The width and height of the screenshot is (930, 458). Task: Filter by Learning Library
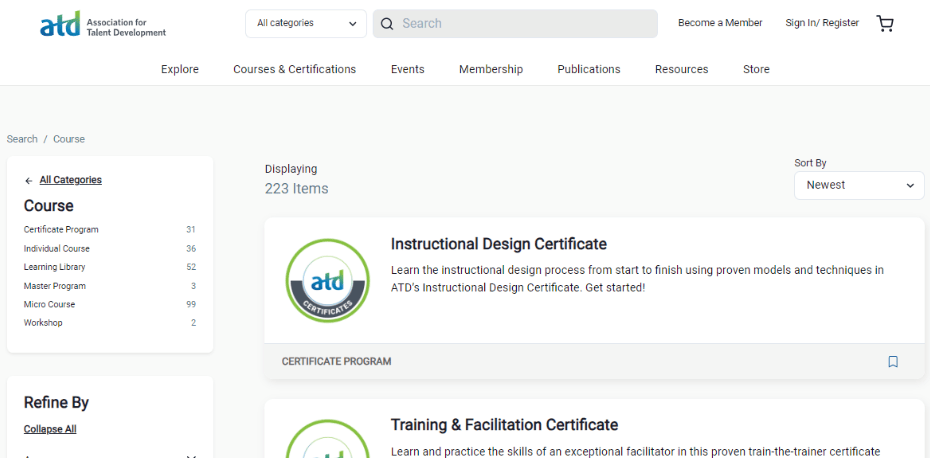[x=55, y=267]
